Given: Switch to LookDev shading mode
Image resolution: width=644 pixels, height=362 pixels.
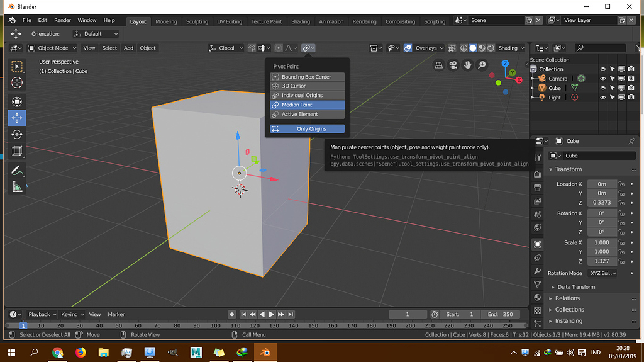Looking at the screenshot, I should pyautogui.click(x=482, y=48).
